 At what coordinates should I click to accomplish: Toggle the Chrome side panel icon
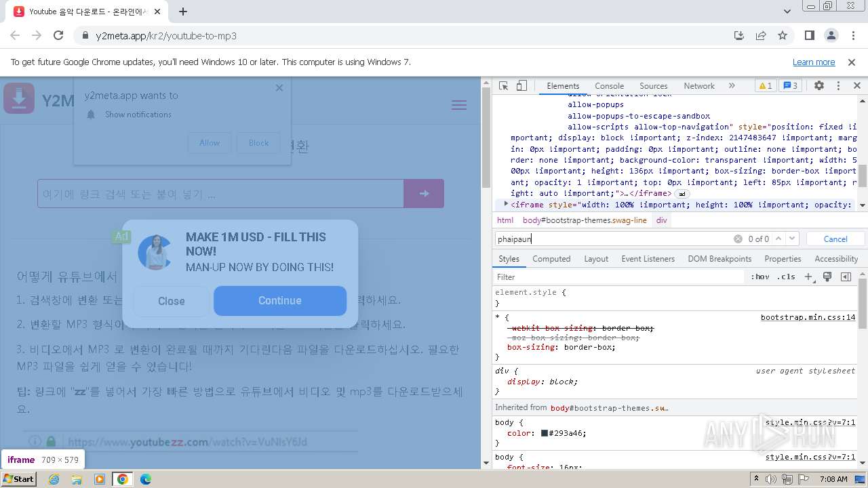click(810, 35)
